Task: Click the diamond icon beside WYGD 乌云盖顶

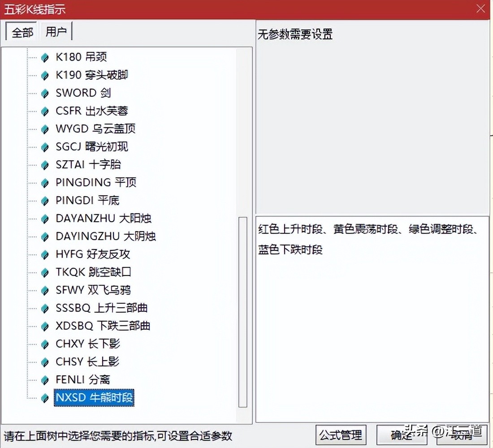Action: point(45,129)
